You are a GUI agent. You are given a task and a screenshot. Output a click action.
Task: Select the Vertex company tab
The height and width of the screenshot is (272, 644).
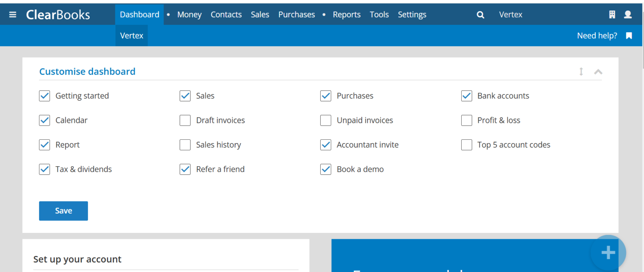pyautogui.click(x=131, y=36)
